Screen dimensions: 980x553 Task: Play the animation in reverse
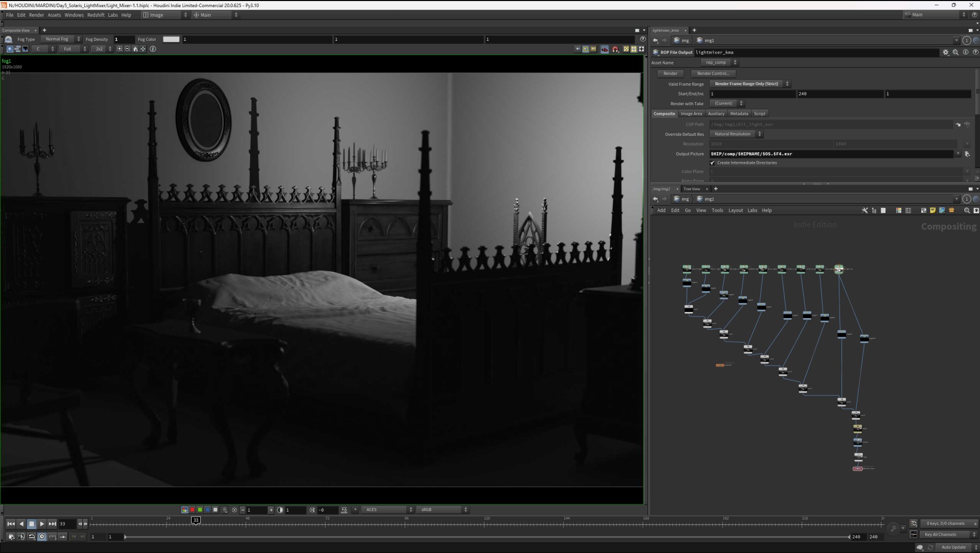[21, 524]
